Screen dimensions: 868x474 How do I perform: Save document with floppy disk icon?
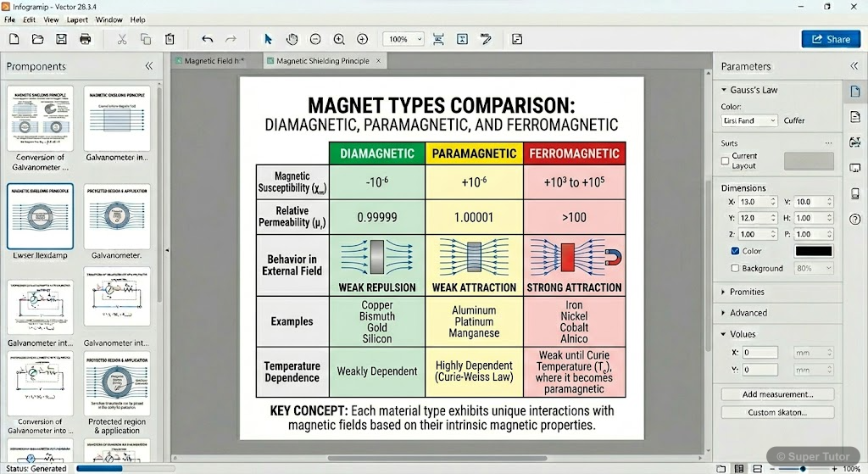(x=61, y=39)
